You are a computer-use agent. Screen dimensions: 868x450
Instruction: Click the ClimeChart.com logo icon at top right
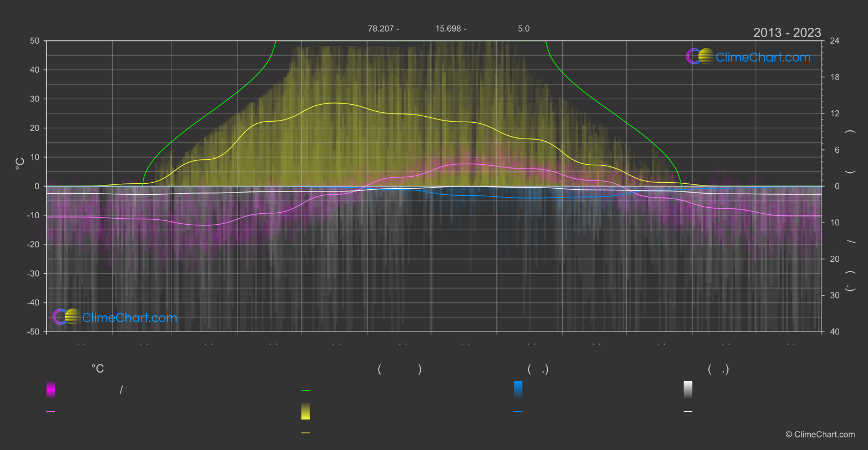700,56
